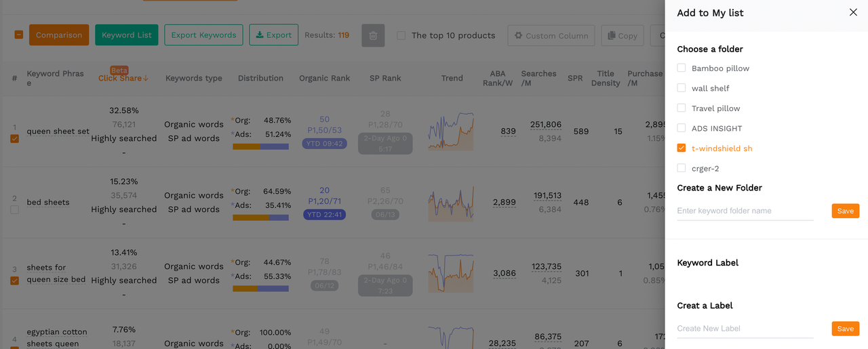Click the bed sheets keyword
The width and height of the screenshot is (868, 349).
[x=48, y=203]
